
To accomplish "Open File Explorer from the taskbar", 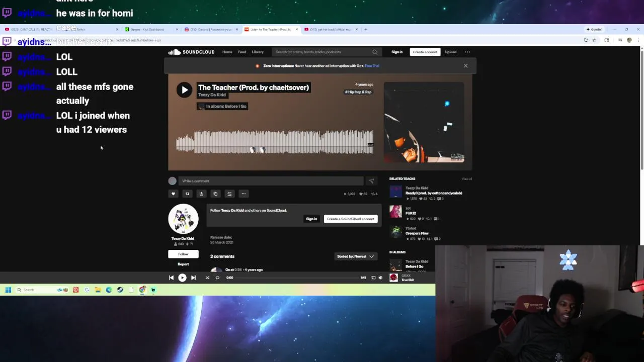I will (98, 290).
